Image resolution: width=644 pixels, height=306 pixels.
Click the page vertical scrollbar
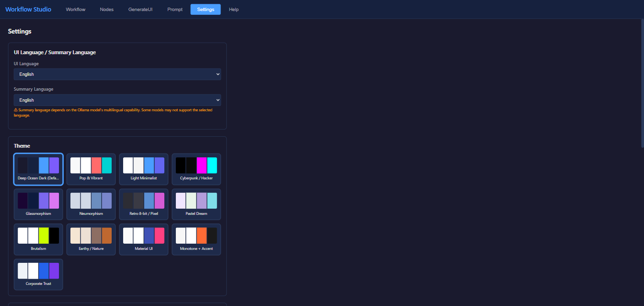[642, 83]
